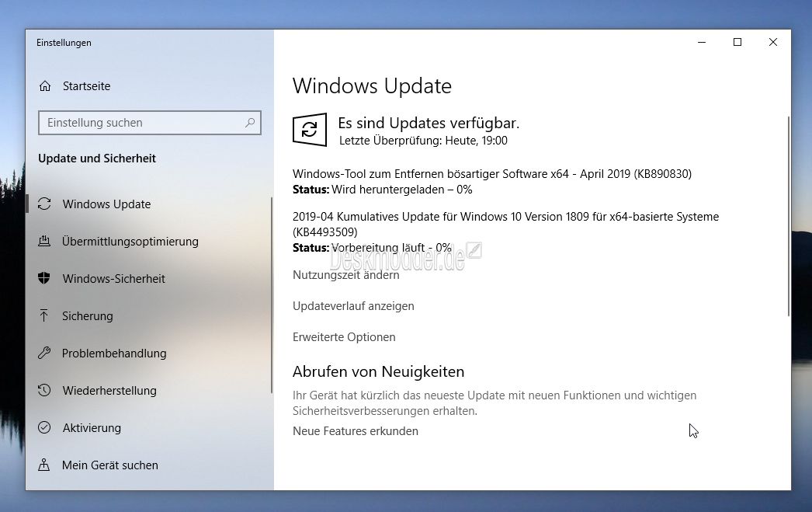
Task: Click the home icon beside Startseite
Action: [x=45, y=86]
